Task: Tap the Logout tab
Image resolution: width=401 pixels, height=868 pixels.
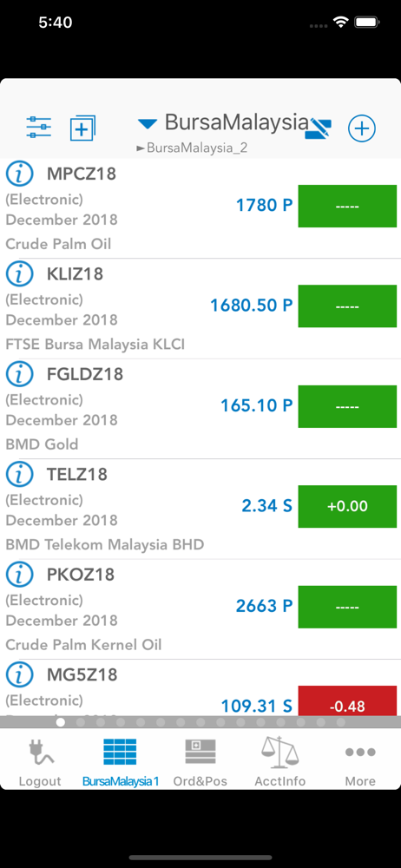Action: pyautogui.click(x=40, y=762)
